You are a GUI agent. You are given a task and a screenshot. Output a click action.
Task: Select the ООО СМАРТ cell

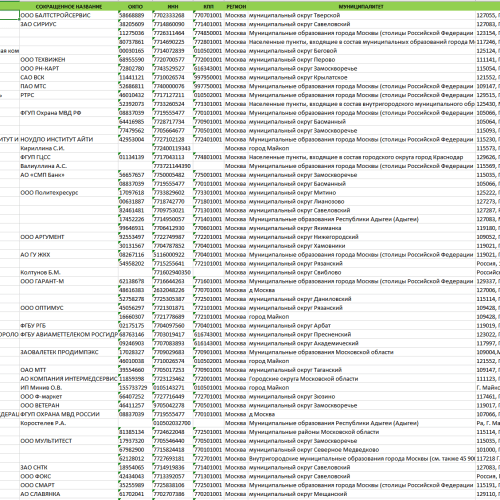pyautogui.click(x=69, y=485)
